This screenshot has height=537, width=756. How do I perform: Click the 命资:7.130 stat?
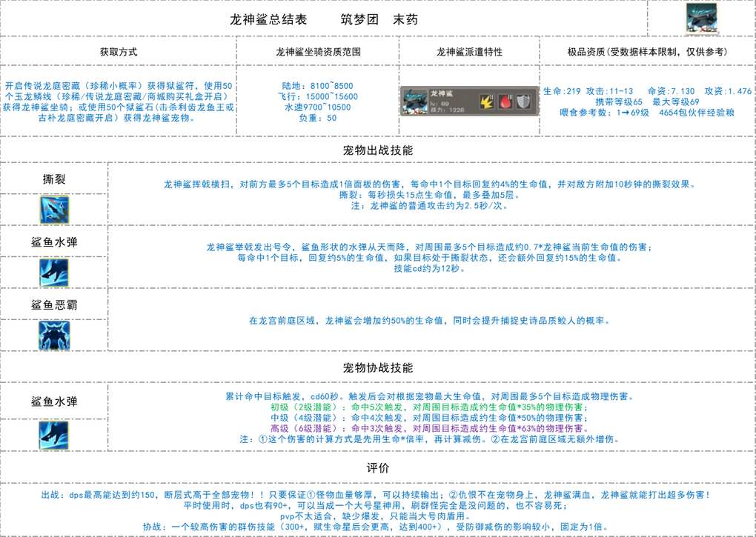[672, 91]
